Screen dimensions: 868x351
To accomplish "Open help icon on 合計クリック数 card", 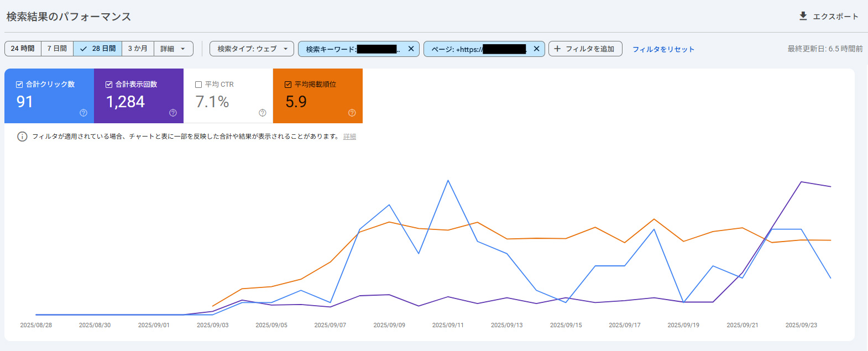I will tap(83, 113).
